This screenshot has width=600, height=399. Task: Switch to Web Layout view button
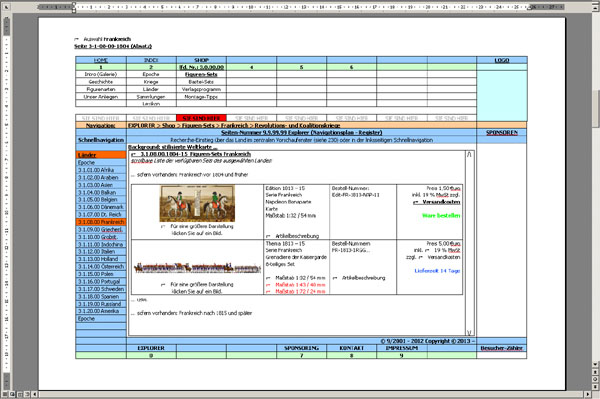click(12, 394)
